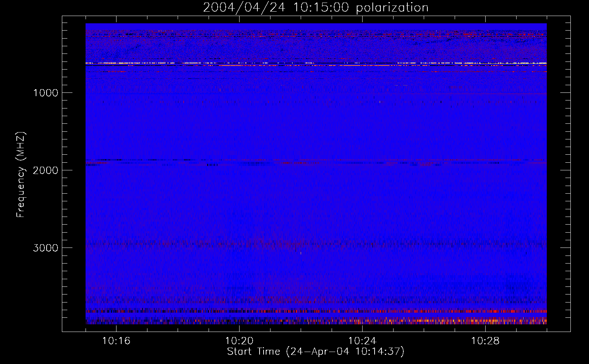The height and width of the screenshot is (364, 589).
Task: Click the 10:20 time tick label
Action: (x=239, y=341)
